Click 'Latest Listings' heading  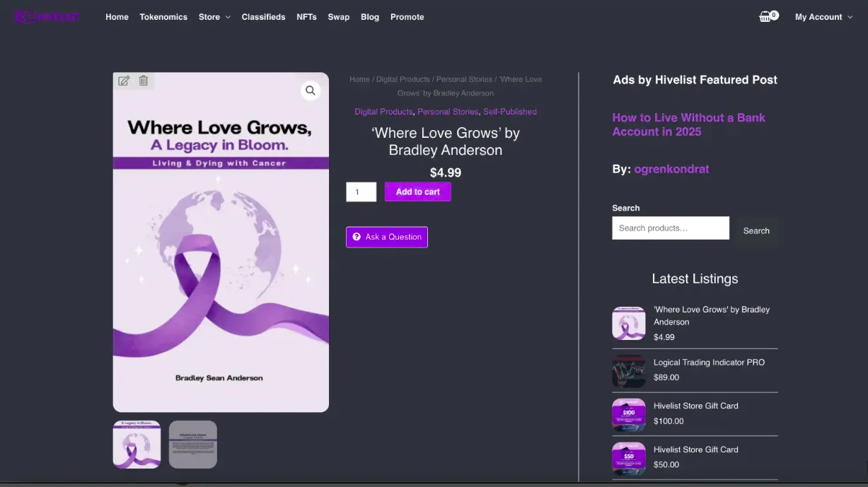click(695, 278)
